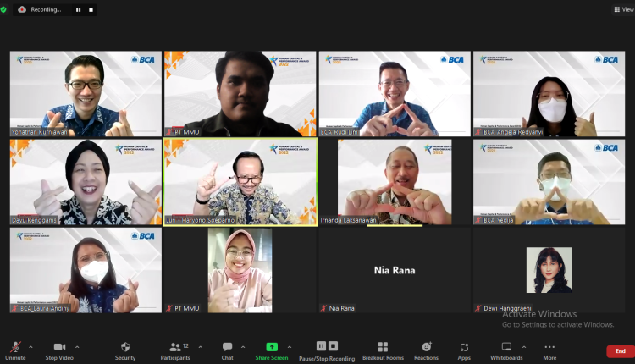Image resolution: width=635 pixels, height=364 pixels.
Task: Open Breakout Rooms
Action: point(383,347)
